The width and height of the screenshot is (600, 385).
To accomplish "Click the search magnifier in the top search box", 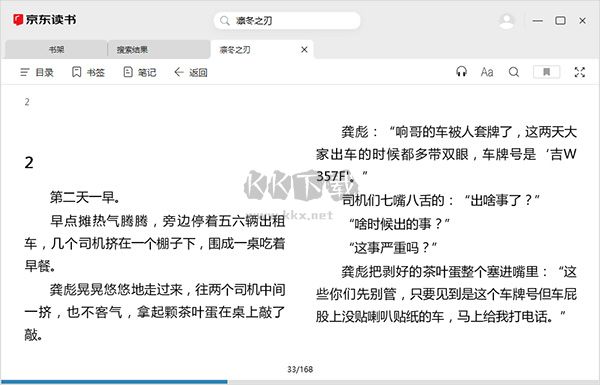I will point(225,20).
